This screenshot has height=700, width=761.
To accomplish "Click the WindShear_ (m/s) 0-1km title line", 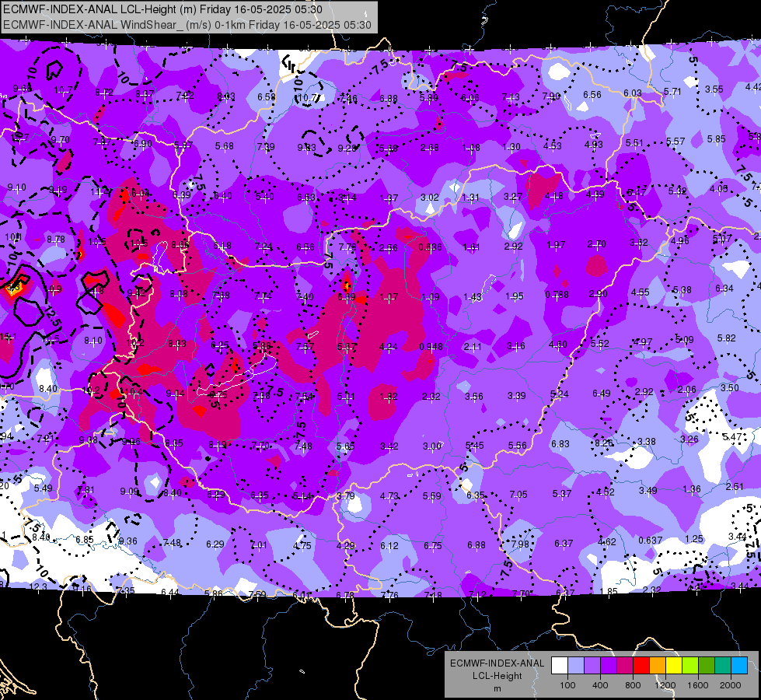I will [x=187, y=25].
